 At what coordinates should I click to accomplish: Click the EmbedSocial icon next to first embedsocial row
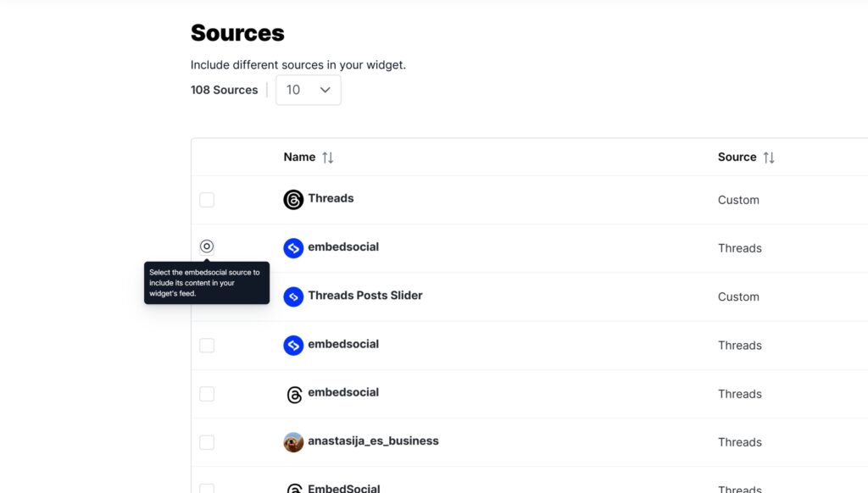[292, 248]
